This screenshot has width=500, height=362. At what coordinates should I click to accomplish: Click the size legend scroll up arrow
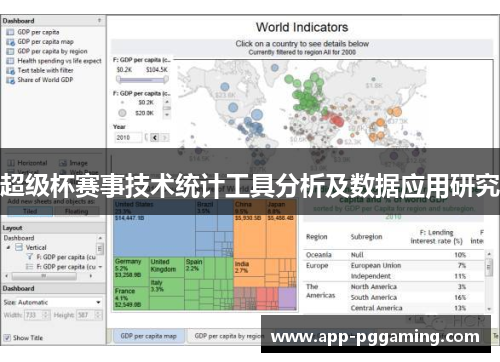click(167, 102)
